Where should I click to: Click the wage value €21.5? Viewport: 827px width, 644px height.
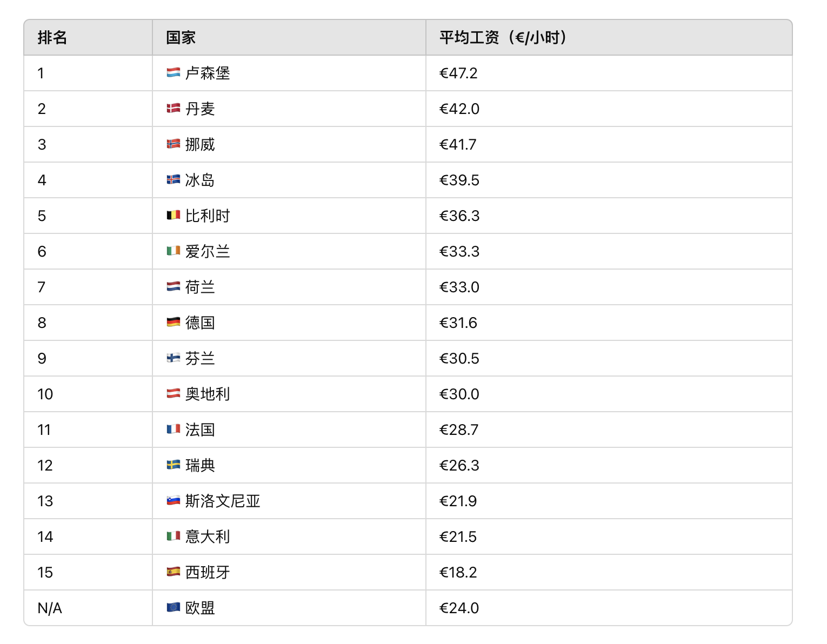click(x=458, y=536)
